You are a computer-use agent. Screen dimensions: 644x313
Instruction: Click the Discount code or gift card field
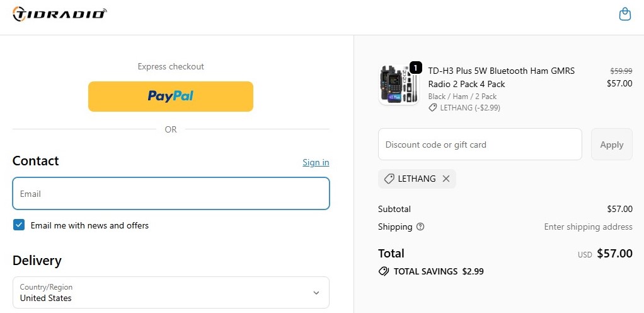tap(480, 145)
